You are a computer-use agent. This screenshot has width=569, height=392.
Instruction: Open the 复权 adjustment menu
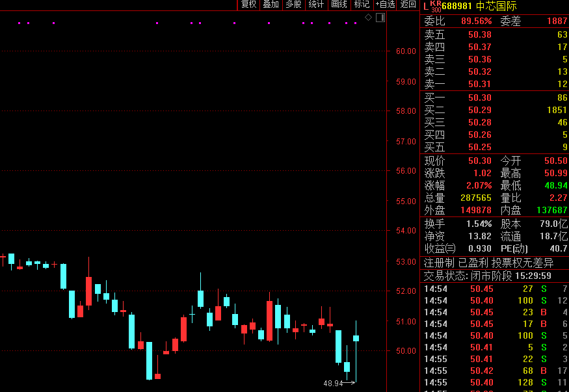(x=248, y=5)
